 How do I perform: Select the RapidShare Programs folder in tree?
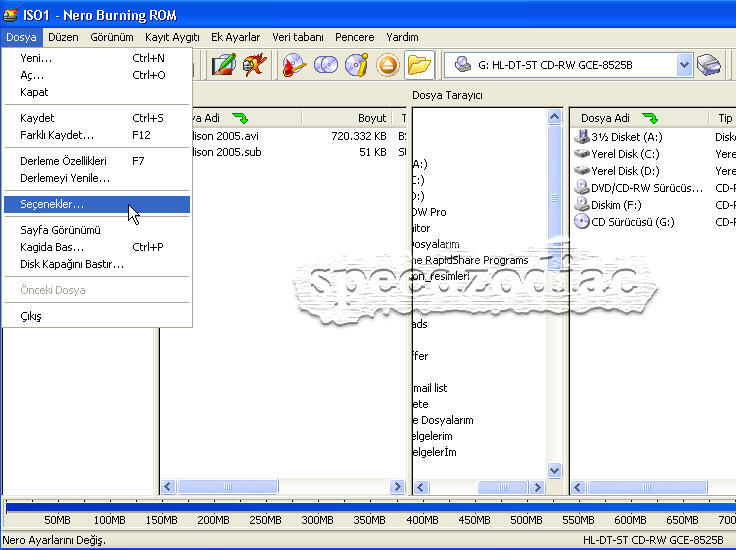click(471, 260)
